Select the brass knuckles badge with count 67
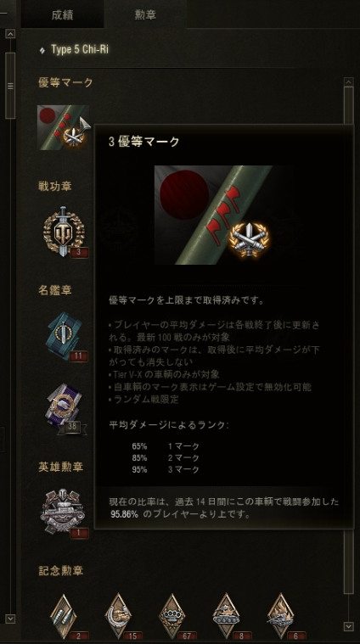The height and width of the screenshot is (644, 360). 174,617
